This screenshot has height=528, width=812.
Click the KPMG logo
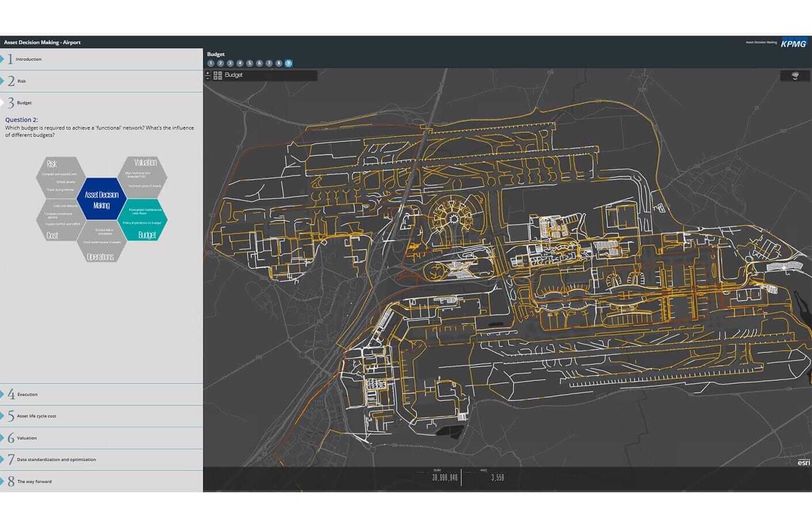[x=794, y=43]
